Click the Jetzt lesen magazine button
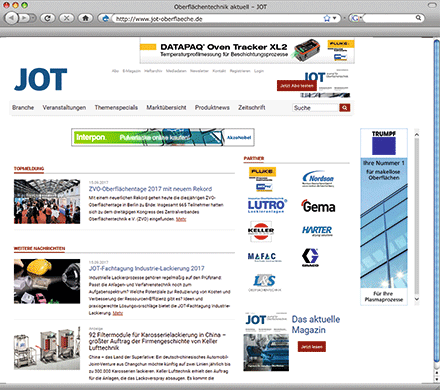 click(x=312, y=347)
